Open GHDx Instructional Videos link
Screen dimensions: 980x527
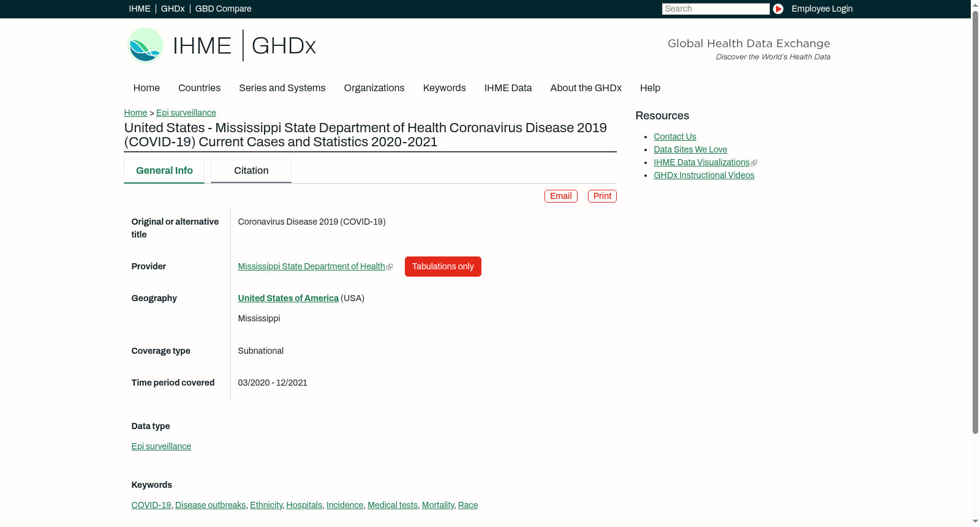pos(704,175)
